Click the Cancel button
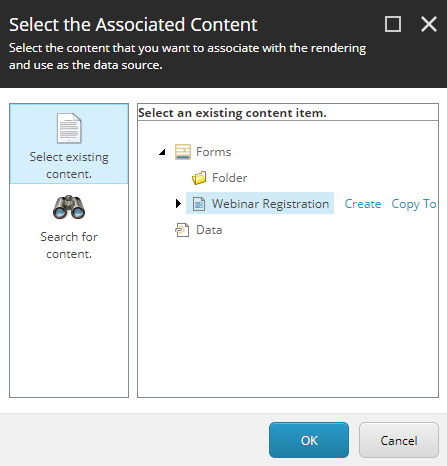The width and height of the screenshot is (447, 466). coord(399,440)
